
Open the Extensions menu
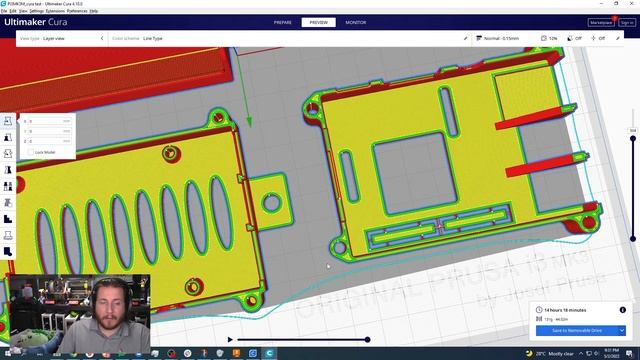(x=55, y=11)
